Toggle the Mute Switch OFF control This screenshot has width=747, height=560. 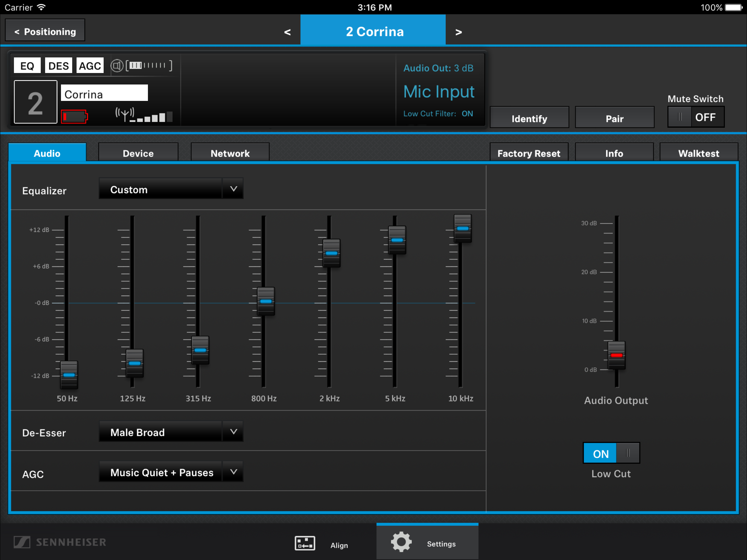pyautogui.click(x=696, y=117)
